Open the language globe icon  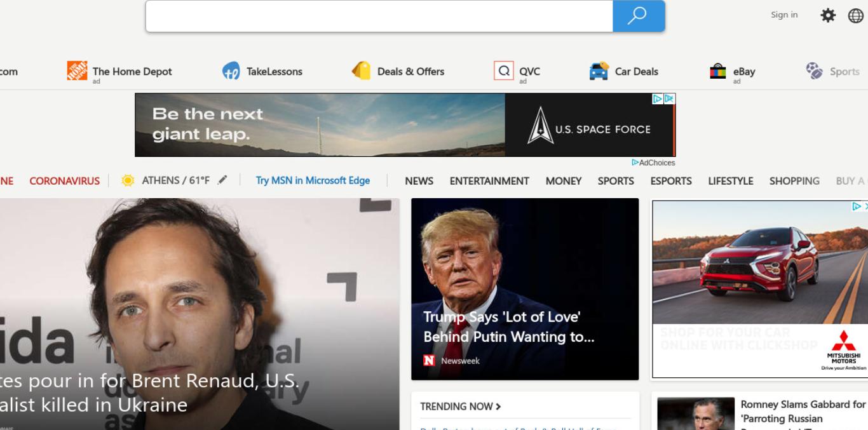[x=855, y=15]
